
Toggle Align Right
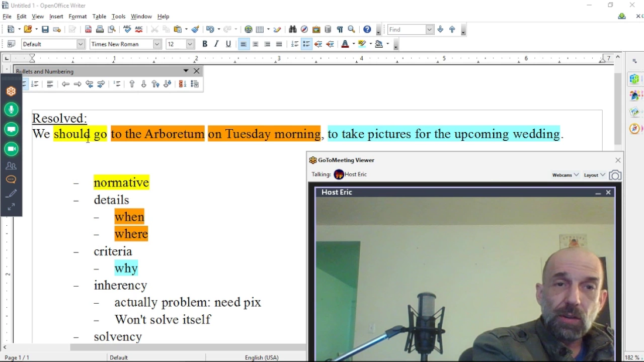coord(267,44)
